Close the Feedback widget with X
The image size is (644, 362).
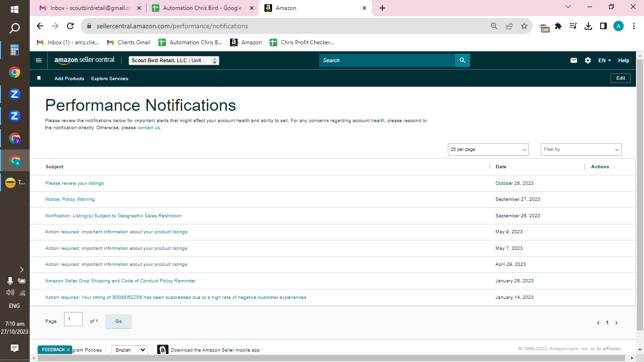pos(68,350)
